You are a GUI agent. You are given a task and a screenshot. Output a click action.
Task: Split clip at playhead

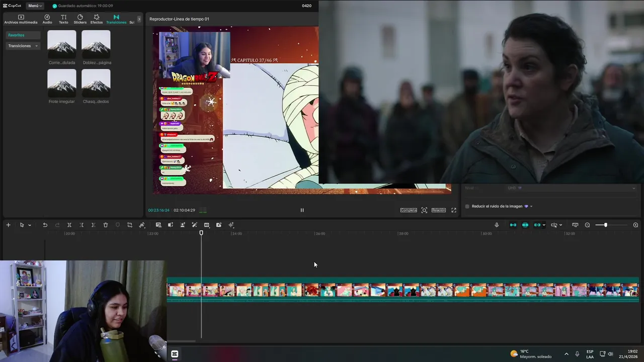69,225
